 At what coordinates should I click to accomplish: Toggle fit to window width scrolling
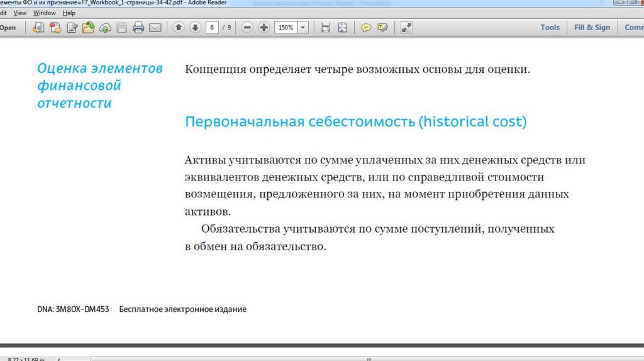pyautogui.click(x=326, y=28)
